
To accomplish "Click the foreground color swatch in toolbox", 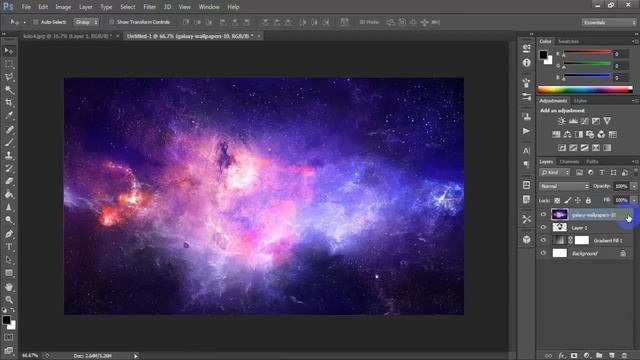I will pos(7,320).
